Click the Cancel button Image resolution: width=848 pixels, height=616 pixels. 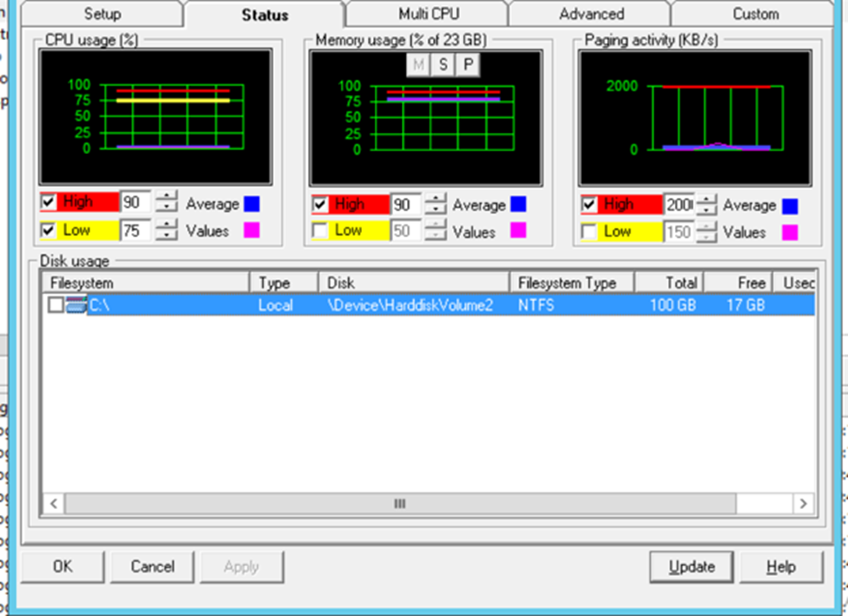pos(152,566)
